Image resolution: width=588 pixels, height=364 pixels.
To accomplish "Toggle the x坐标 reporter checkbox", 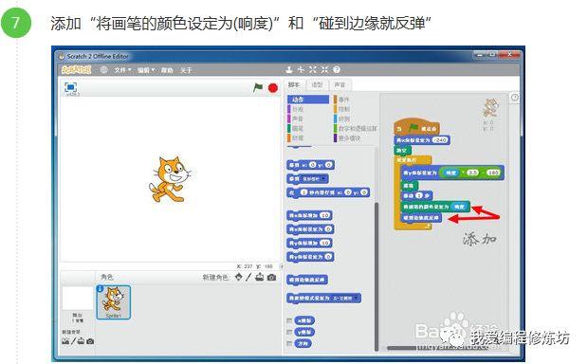I will tap(289, 321).
